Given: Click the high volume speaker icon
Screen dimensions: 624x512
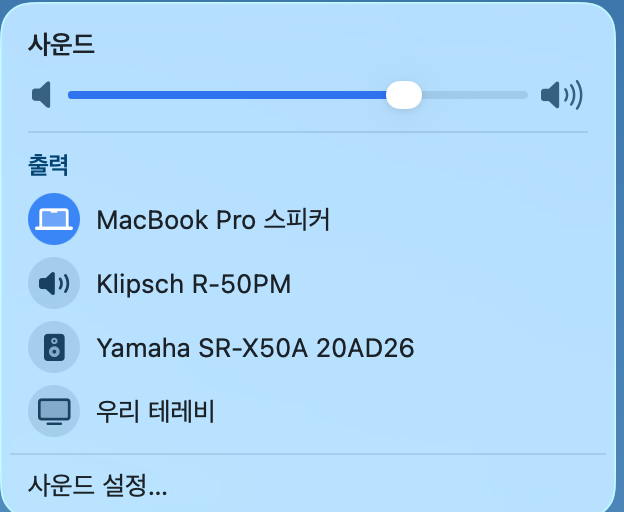Looking at the screenshot, I should point(562,95).
